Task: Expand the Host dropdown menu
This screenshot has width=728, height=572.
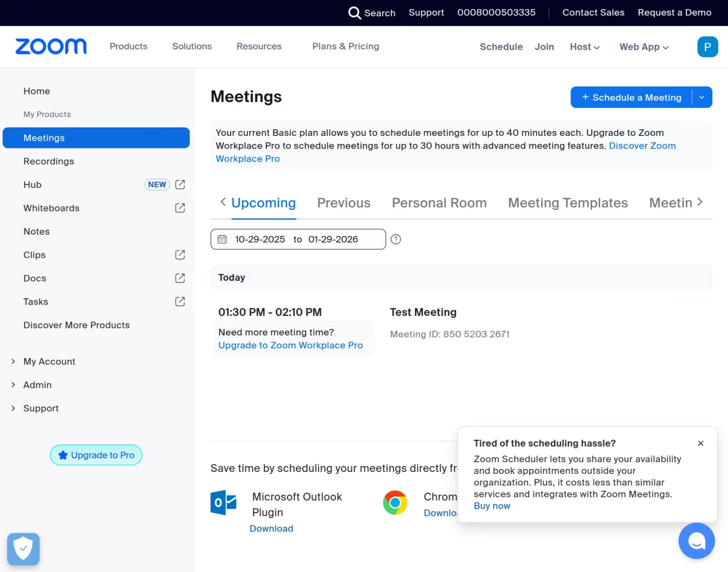Action: 585,47
